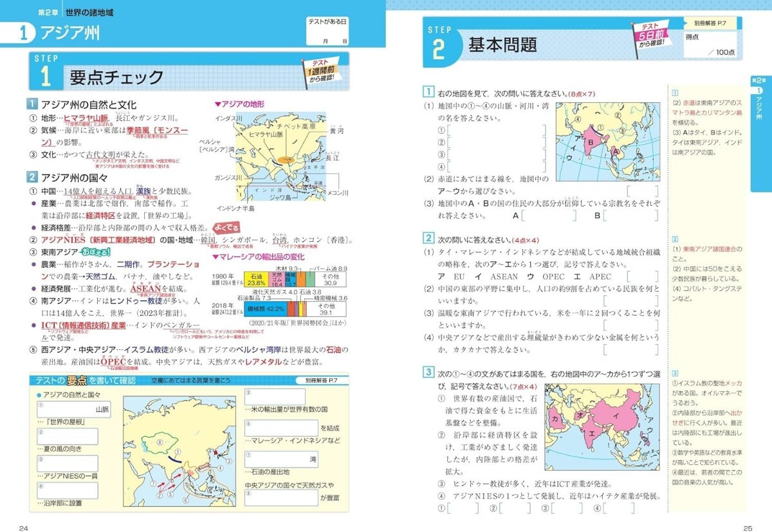Click the green '天然ゴム 16.4' chart segment
Viewport: 772px width, 532px height.
coord(275,279)
